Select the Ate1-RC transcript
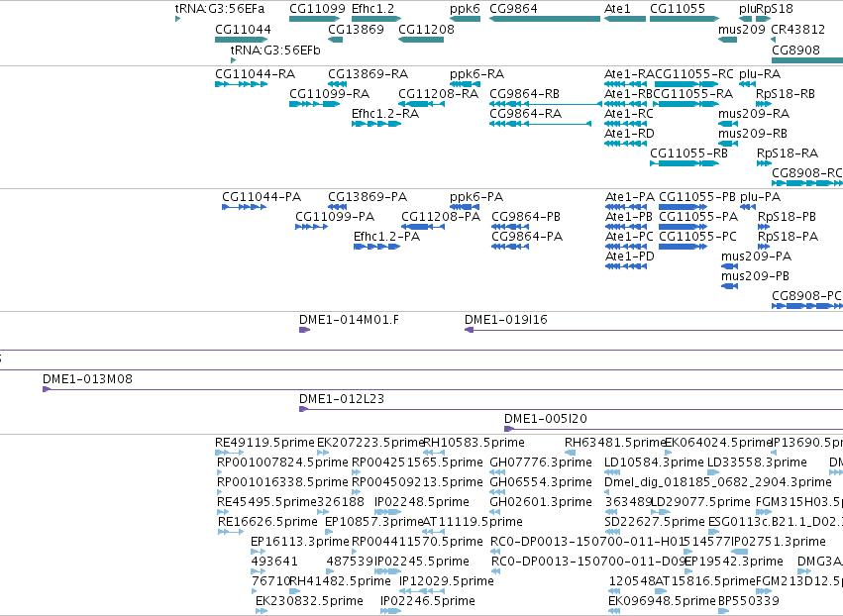This screenshot has height=616, width=843. 625,124
